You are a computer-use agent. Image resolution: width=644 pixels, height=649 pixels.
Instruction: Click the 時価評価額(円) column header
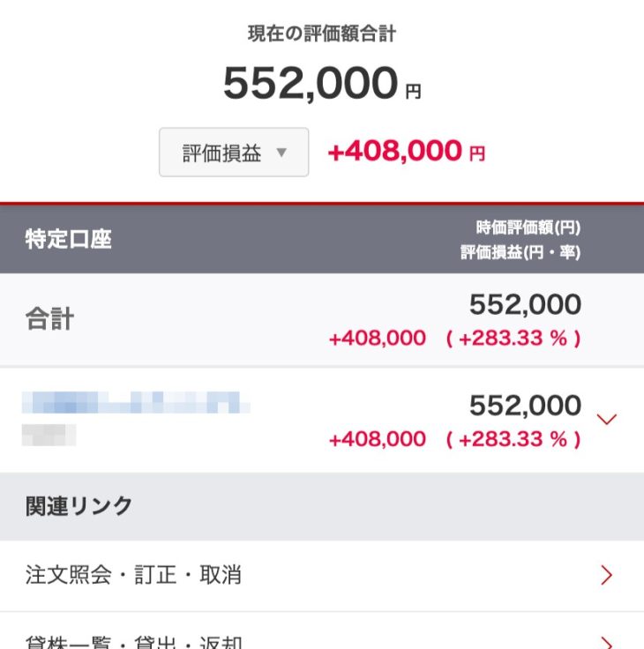pyautogui.click(x=528, y=228)
